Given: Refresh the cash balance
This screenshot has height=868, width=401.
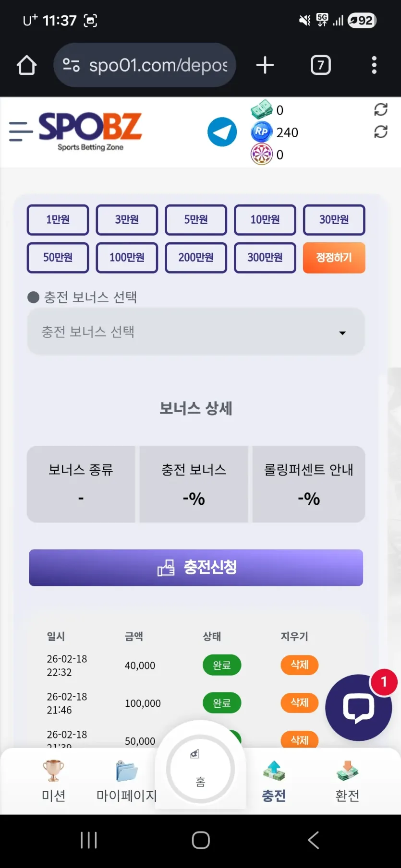Looking at the screenshot, I should tap(381, 110).
